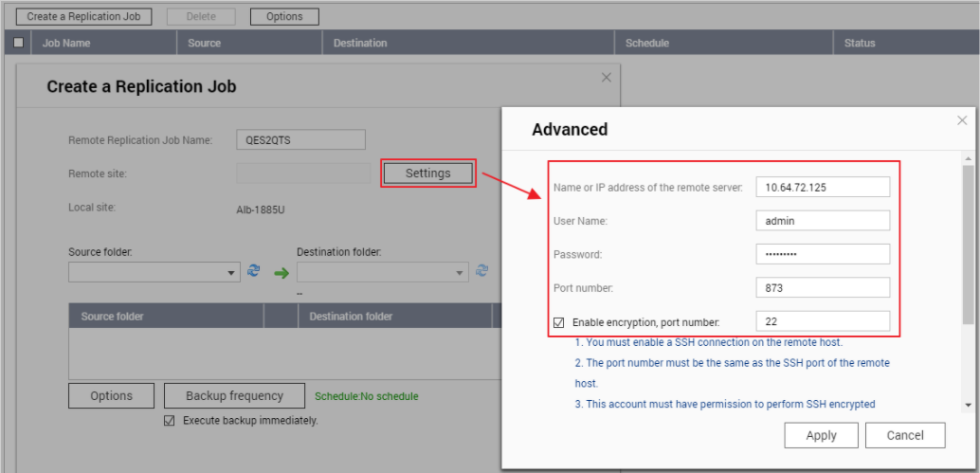
Task: Toggle the Enable encryption checkbox
Action: point(559,322)
